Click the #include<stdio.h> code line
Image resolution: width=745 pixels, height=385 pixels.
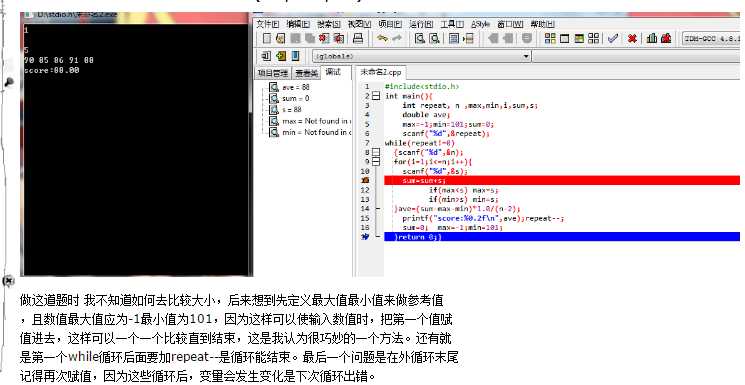pos(422,87)
